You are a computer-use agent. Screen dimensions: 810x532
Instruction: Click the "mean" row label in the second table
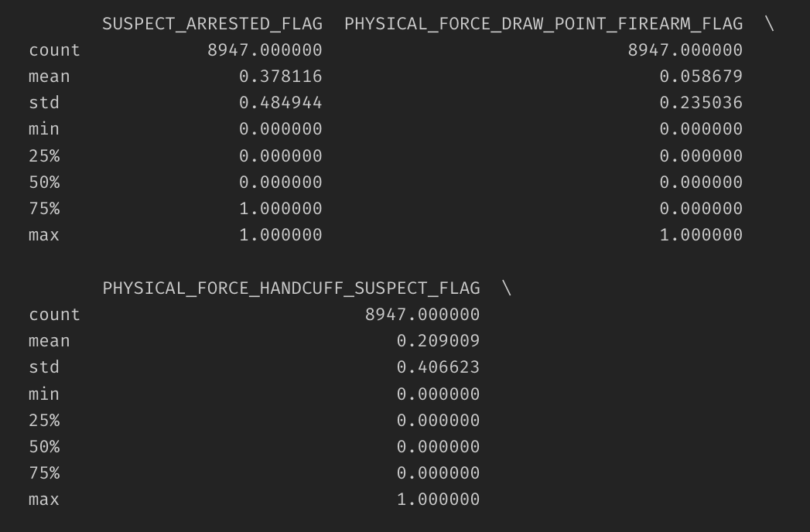click(50, 341)
